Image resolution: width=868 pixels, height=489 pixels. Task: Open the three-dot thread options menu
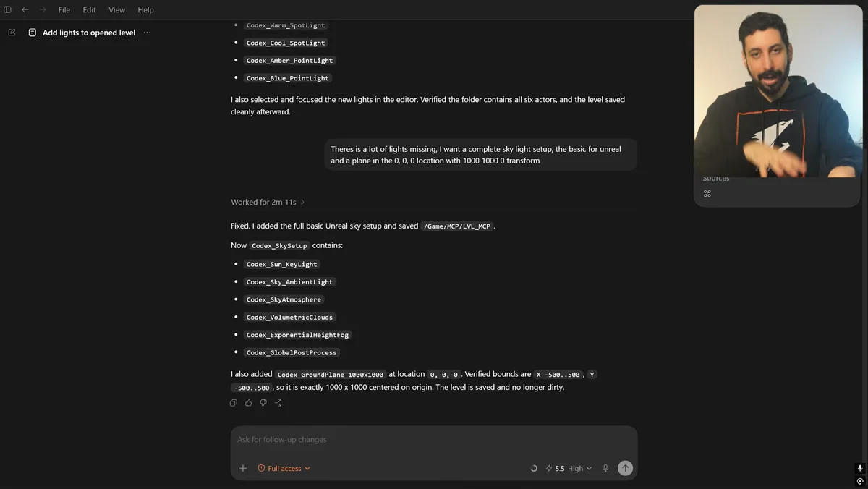pyautogui.click(x=148, y=33)
